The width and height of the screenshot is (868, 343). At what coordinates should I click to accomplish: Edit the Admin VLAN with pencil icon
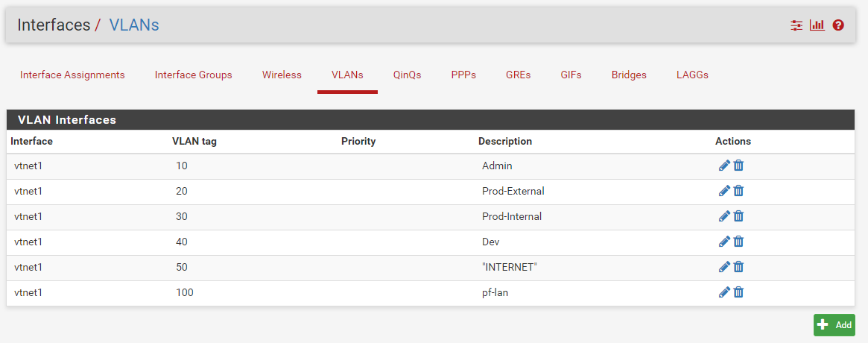point(724,165)
